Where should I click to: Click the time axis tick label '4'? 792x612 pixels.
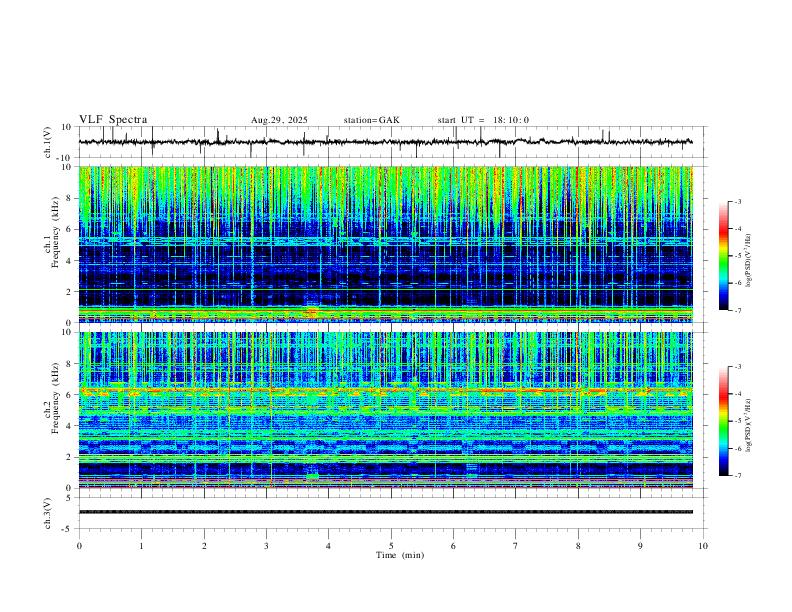pyautogui.click(x=328, y=546)
